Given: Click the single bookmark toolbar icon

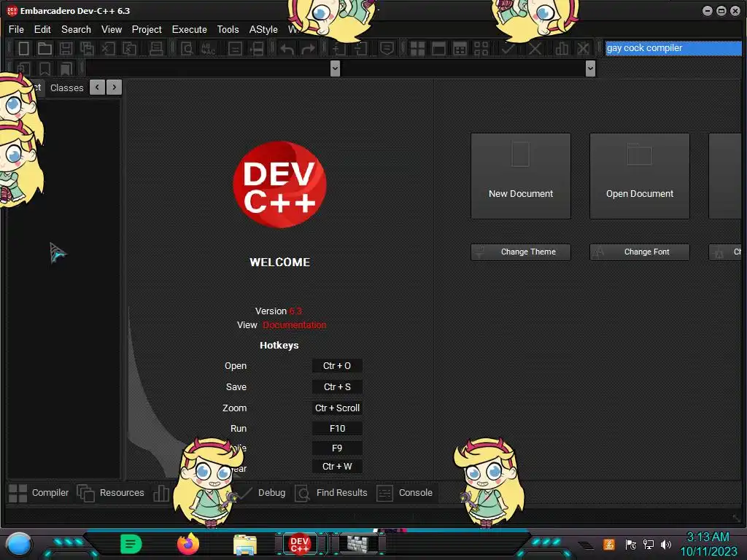Looking at the screenshot, I should pos(44,69).
